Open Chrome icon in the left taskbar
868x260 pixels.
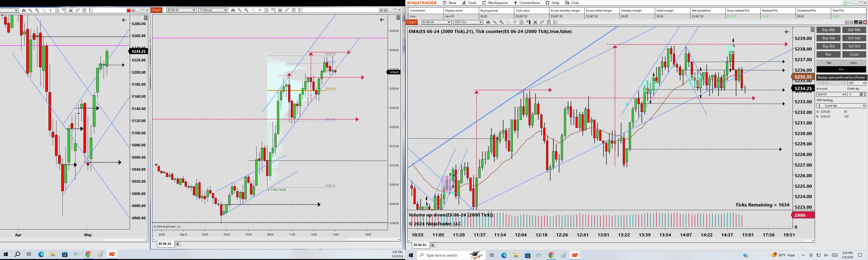pyautogui.click(x=88, y=254)
